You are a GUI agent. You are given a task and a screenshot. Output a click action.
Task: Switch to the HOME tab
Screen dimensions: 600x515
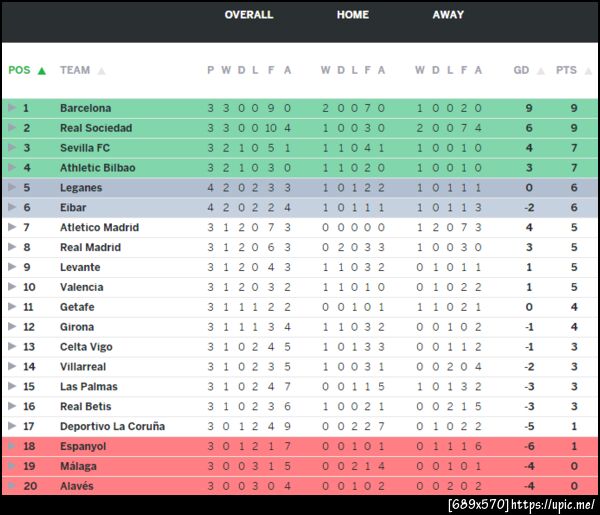tap(352, 15)
